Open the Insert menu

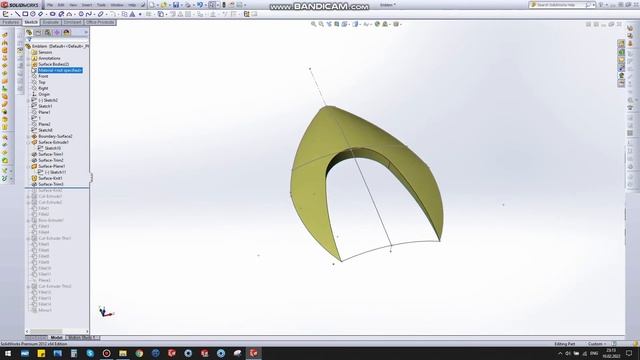(x=87, y=5)
